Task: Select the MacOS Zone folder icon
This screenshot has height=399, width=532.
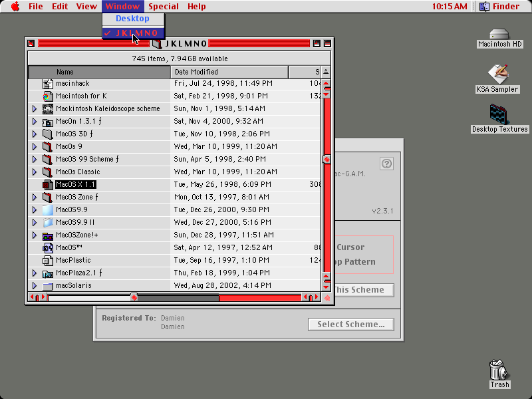Action: 47,197
